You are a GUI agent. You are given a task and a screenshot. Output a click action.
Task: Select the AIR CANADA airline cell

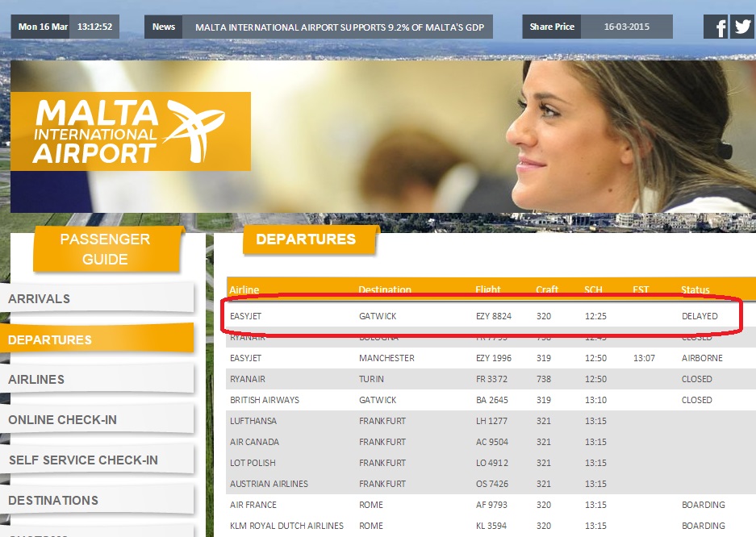click(x=255, y=442)
